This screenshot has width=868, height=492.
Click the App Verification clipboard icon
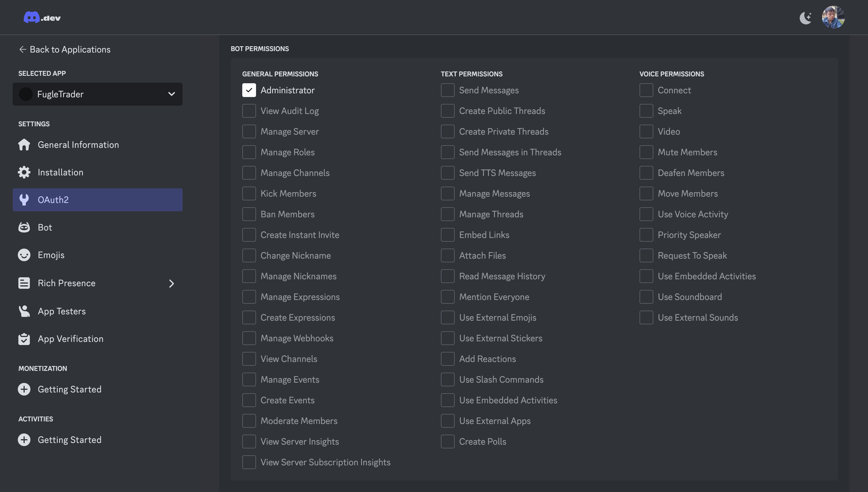24,339
